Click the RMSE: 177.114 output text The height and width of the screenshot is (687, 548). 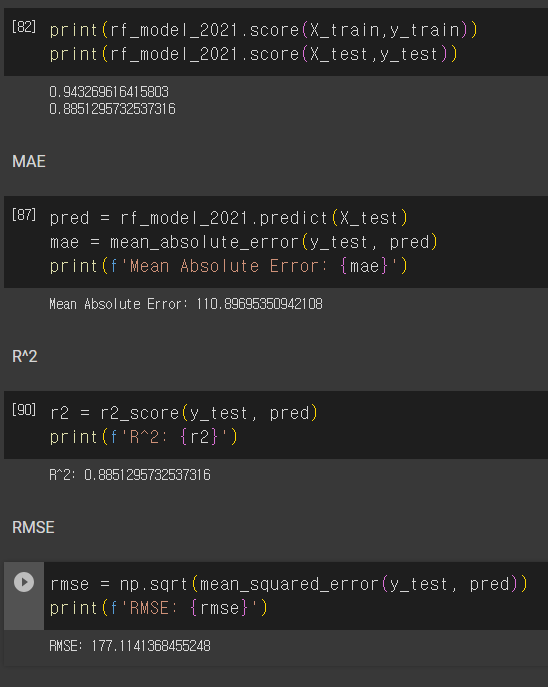[130, 646]
